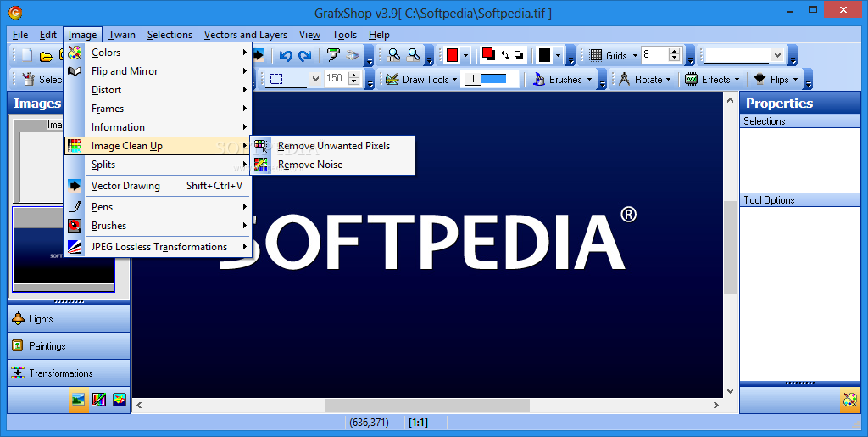
Task: Click the GrafxShop application title icon
Action: [15, 12]
